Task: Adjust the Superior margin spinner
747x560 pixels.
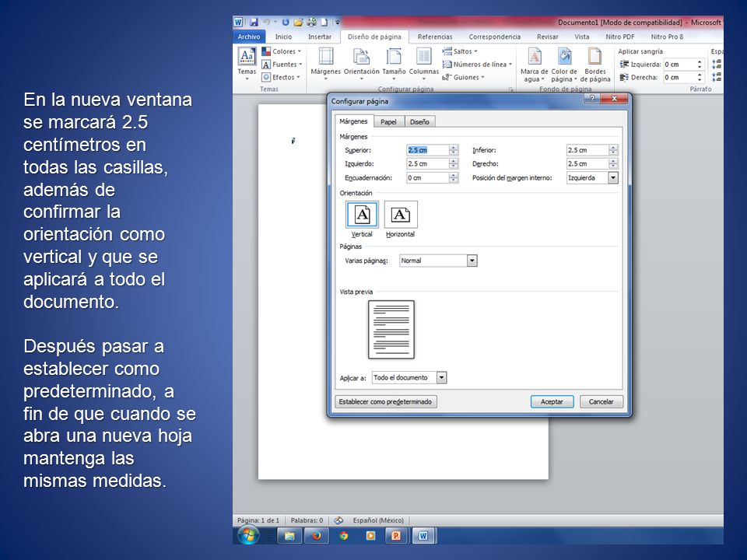Action: click(454, 150)
